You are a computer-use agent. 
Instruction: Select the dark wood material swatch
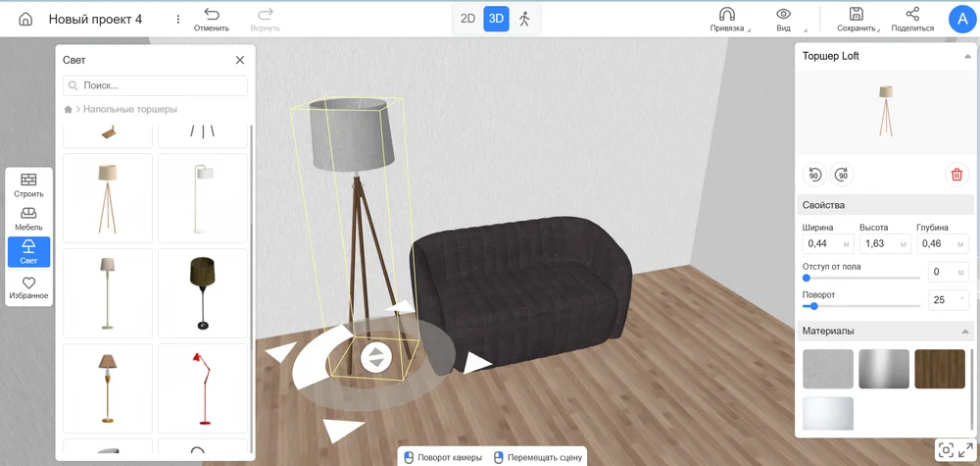coord(939,369)
